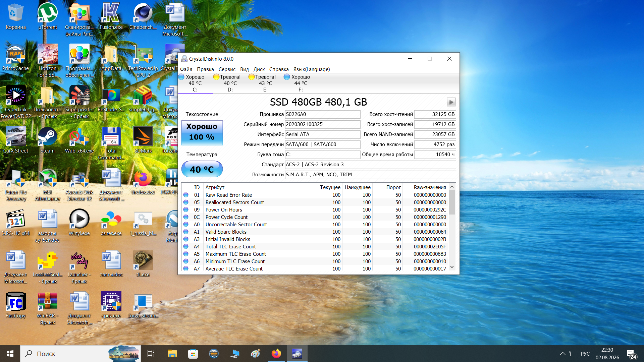Open MPC-HC x64 media player shortcut
Viewport: 644px width, 362px height.
pos(15,223)
